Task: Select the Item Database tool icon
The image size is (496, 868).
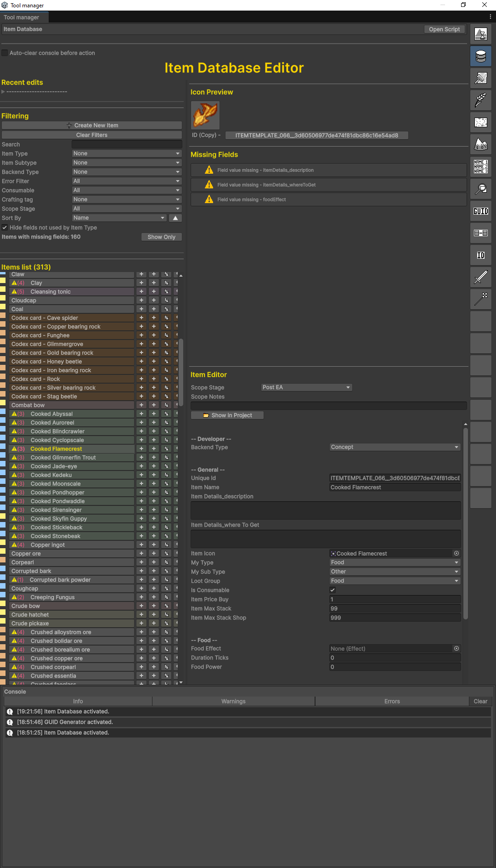Action: (481, 56)
